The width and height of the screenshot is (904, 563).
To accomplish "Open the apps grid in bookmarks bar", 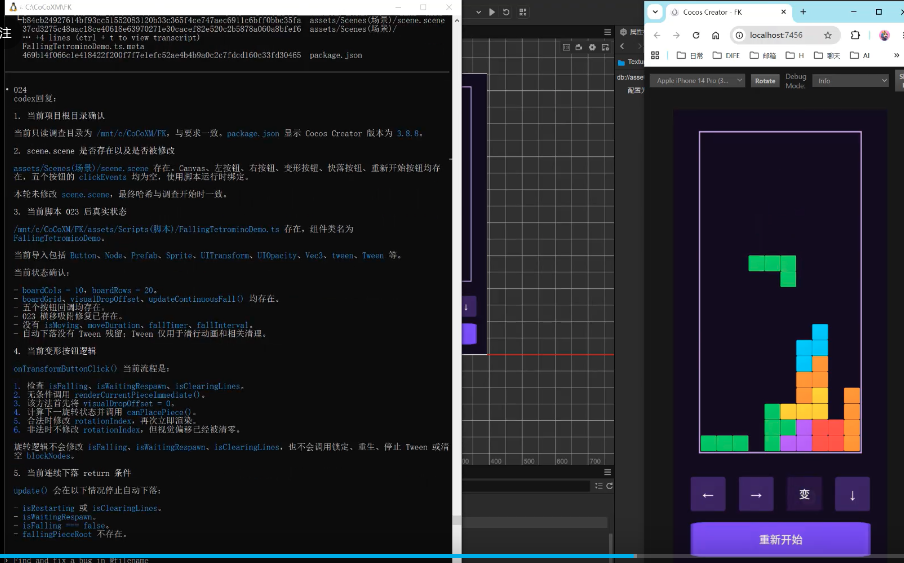I will coord(655,55).
